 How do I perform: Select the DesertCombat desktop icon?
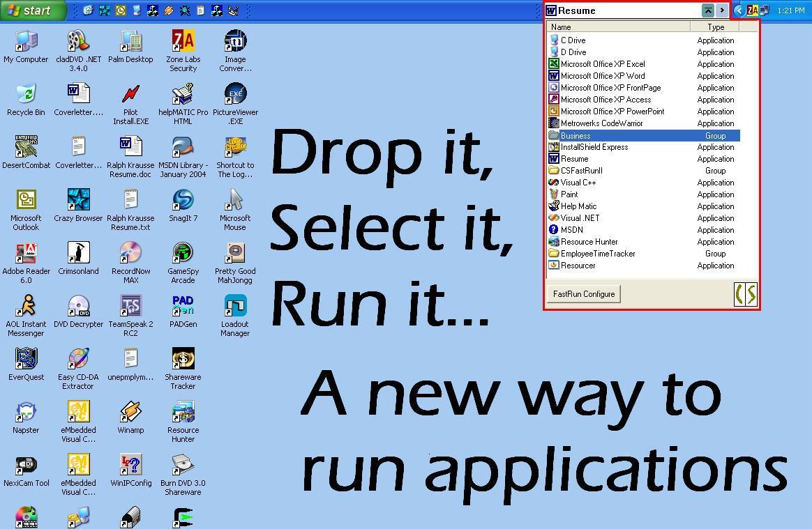[x=26, y=153]
